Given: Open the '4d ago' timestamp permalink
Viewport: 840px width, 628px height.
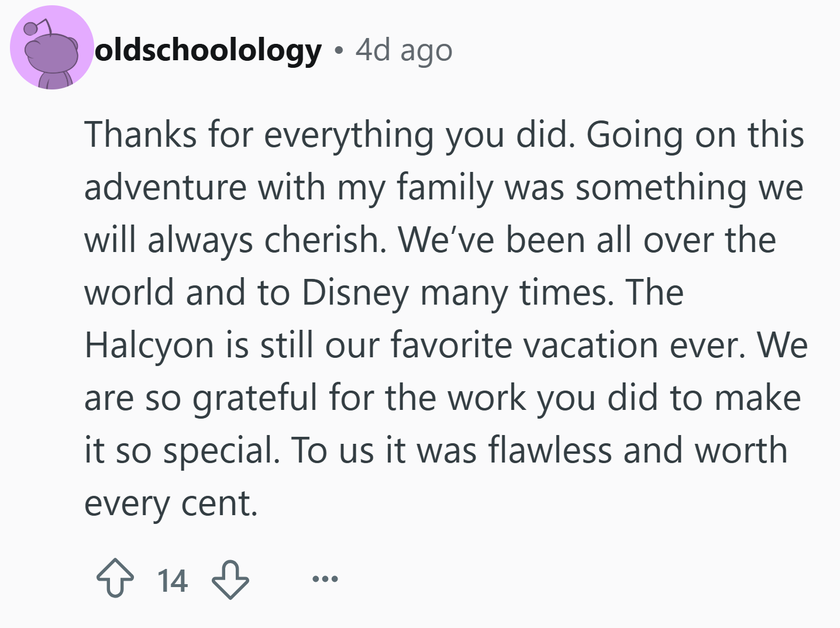Looking at the screenshot, I should click(404, 50).
